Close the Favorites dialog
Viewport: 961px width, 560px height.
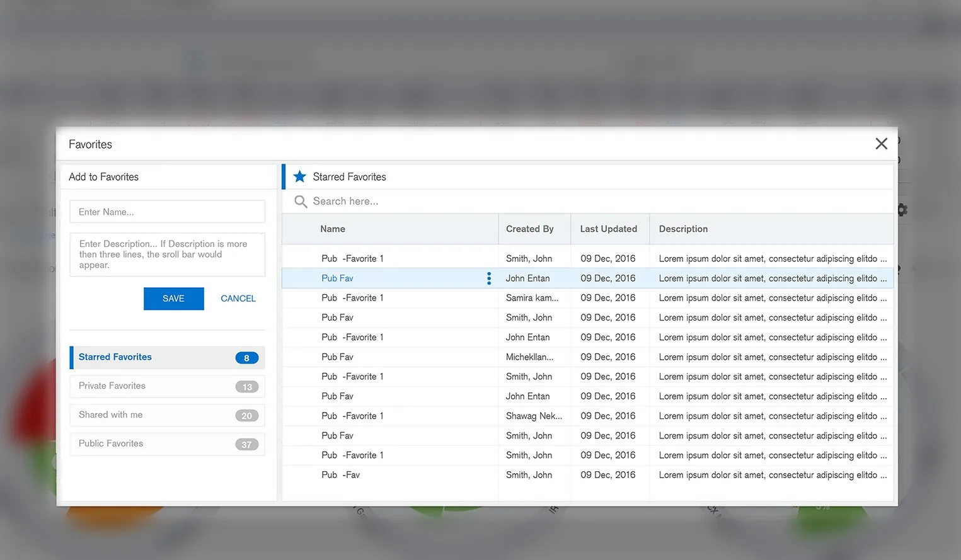(881, 144)
